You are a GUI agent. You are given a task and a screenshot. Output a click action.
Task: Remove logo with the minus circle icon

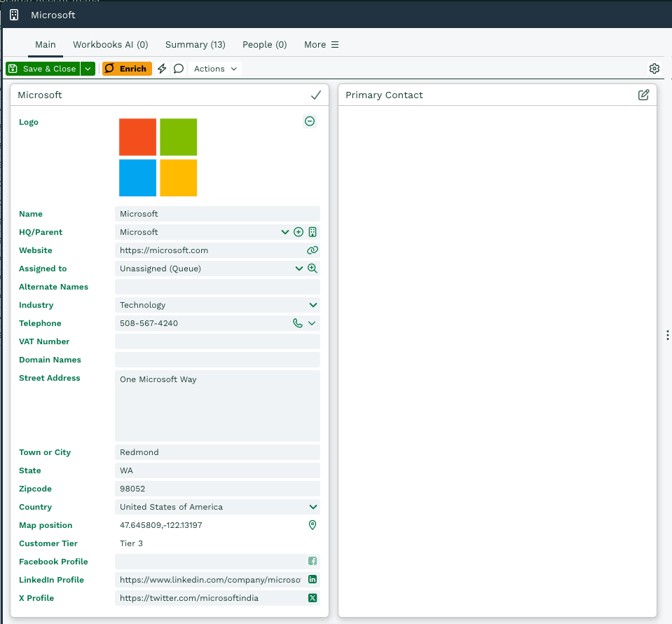click(310, 121)
